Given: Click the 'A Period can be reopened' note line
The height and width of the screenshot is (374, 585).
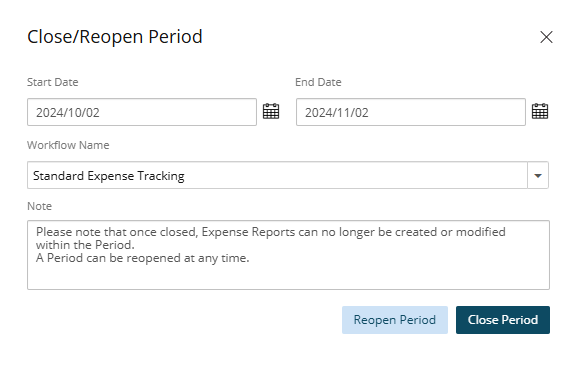Looking at the screenshot, I should click(143, 258).
